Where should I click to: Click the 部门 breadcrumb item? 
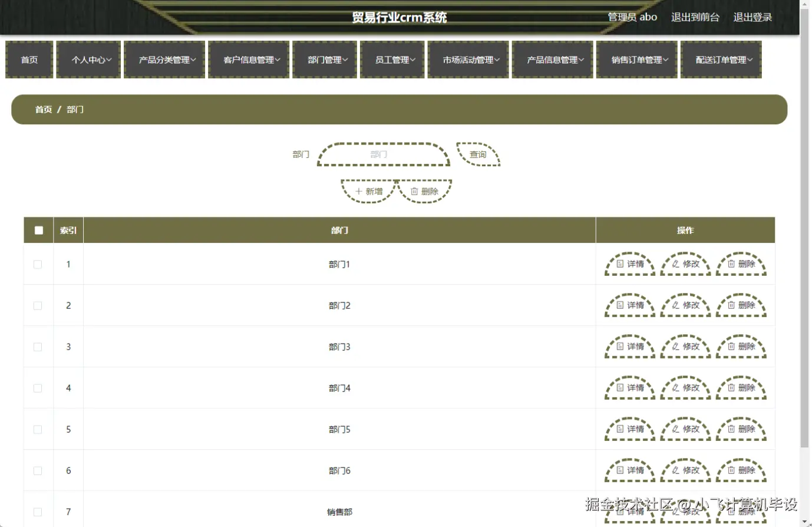tap(75, 110)
